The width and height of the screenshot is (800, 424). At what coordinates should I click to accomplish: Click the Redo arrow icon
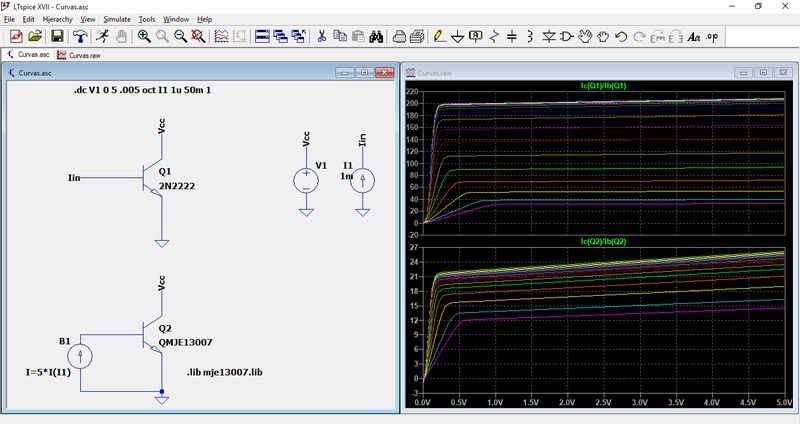(639, 36)
